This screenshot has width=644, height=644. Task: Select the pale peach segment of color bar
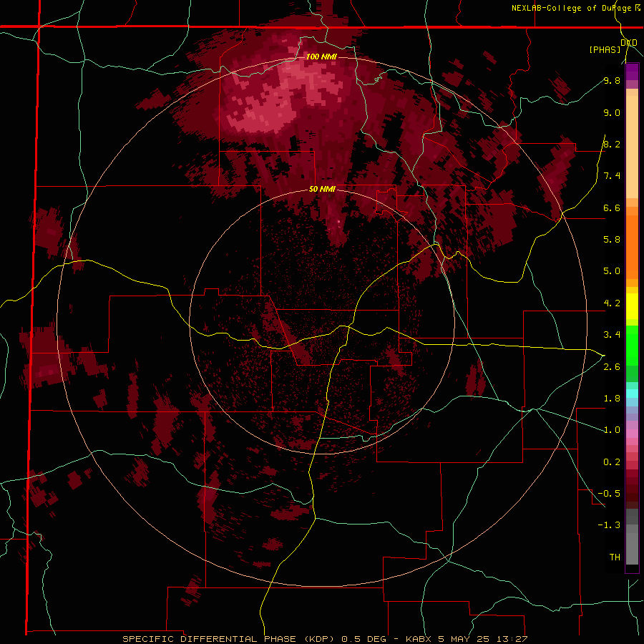tap(632, 147)
